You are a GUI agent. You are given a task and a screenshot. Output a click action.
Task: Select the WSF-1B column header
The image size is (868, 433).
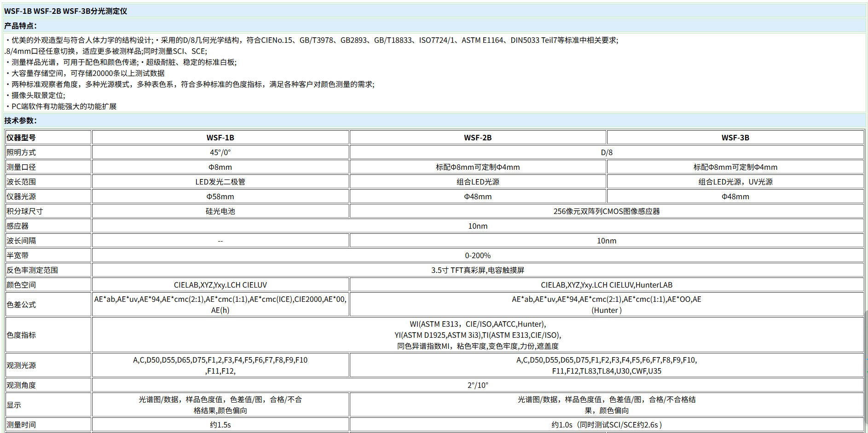click(x=220, y=138)
